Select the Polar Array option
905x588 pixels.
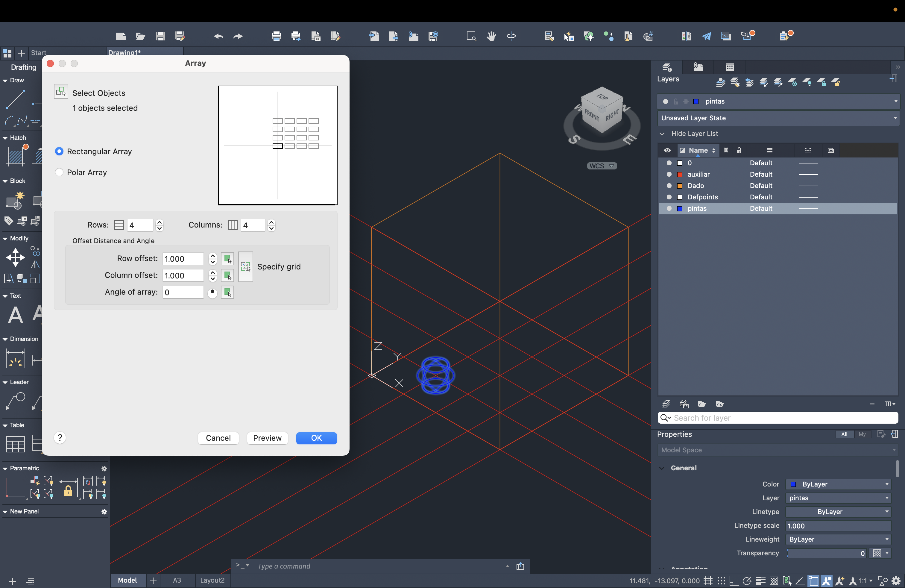pyautogui.click(x=59, y=172)
